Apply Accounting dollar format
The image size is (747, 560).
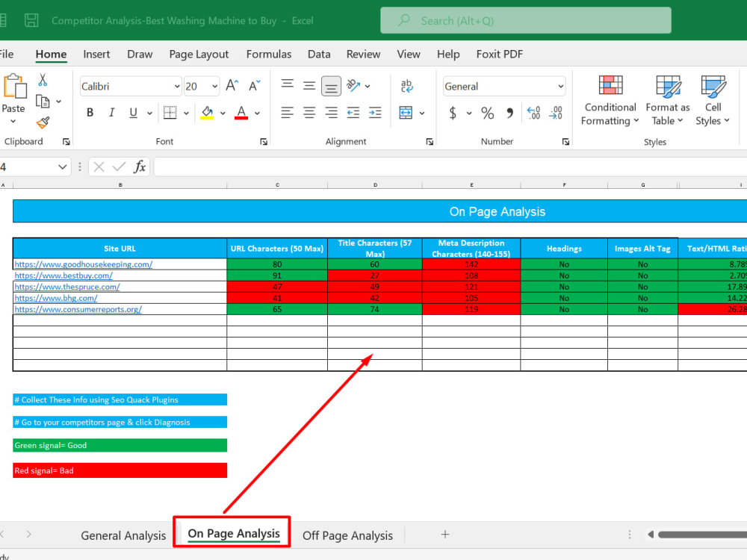point(453,113)
